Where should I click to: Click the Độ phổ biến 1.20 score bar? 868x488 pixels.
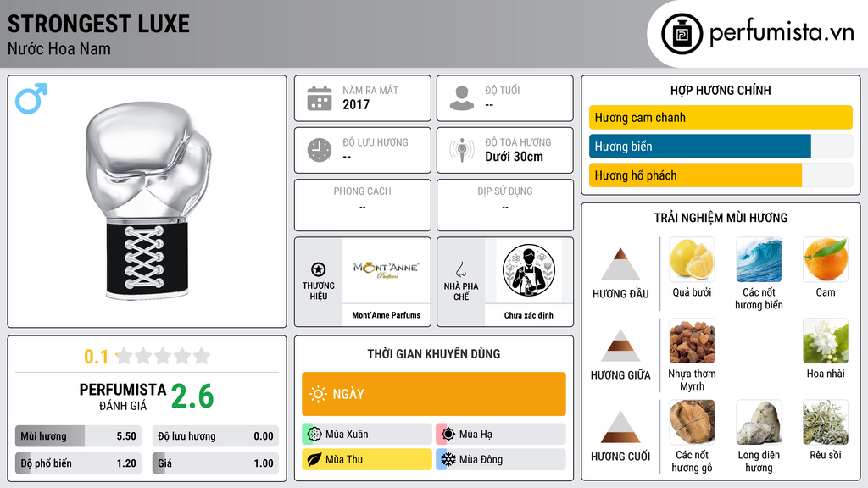(x=78, y=463)
